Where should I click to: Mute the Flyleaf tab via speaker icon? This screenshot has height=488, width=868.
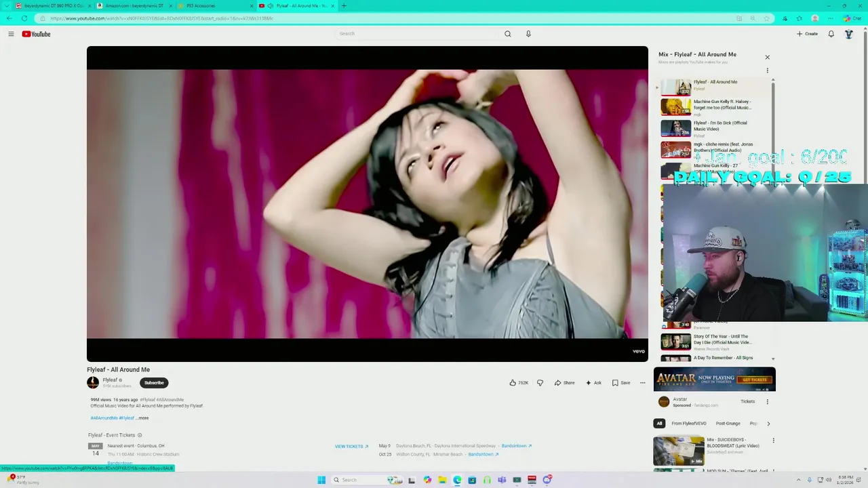(x=270, y=6)
